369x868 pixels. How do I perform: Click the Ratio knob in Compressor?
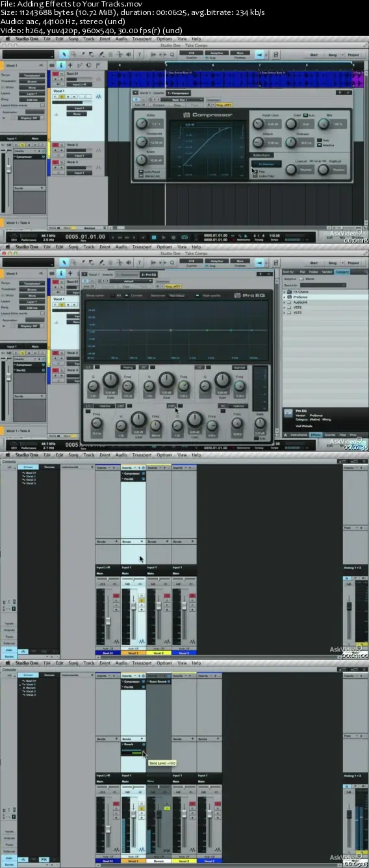[140, 124]
